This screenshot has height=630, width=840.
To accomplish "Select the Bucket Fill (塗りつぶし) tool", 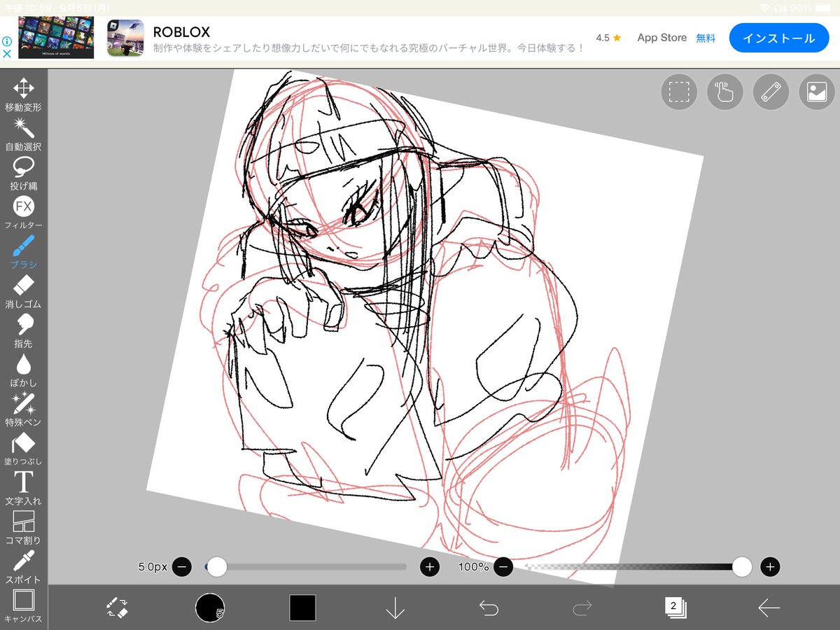I will 23,449.
